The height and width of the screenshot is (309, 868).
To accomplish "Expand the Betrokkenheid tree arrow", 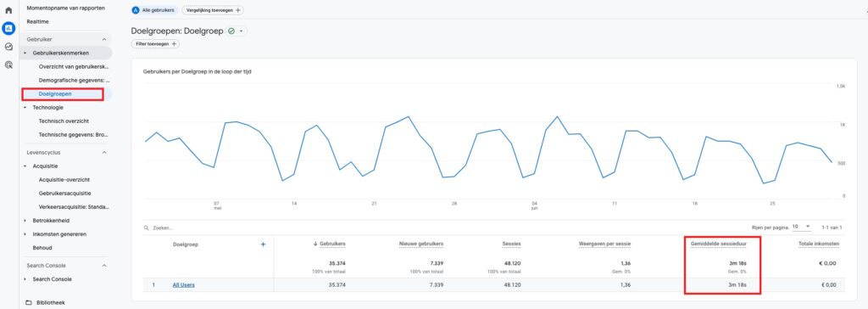I will pos(25,221).
